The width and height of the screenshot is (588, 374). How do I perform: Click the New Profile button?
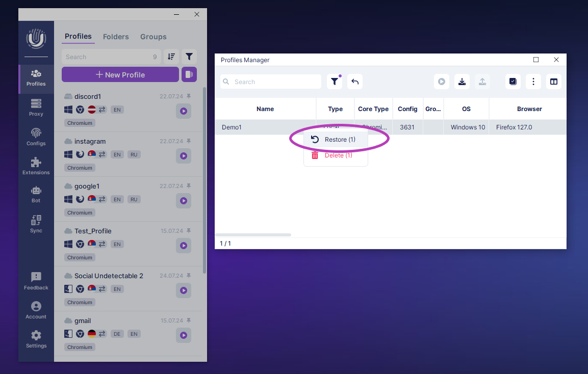coord(120,75)
